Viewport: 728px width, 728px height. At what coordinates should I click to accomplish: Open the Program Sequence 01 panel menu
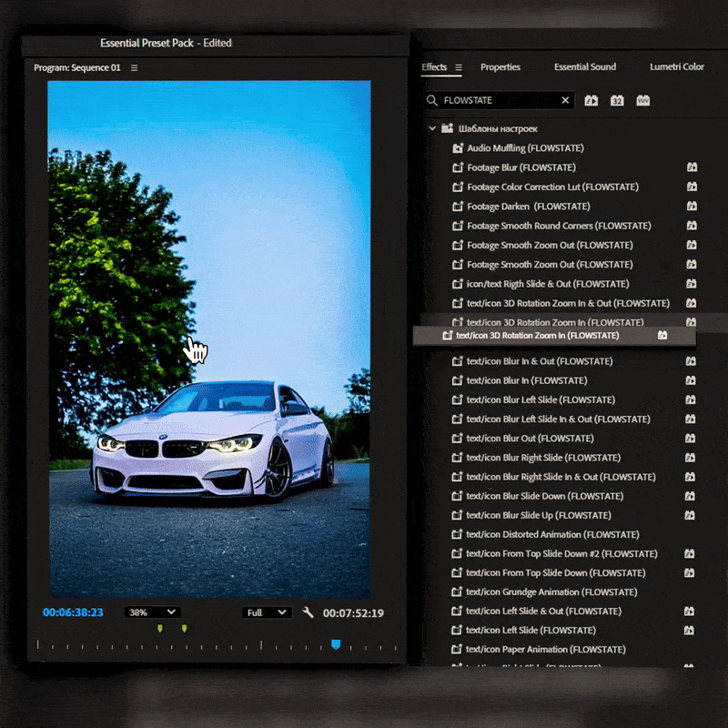point(135,68)
